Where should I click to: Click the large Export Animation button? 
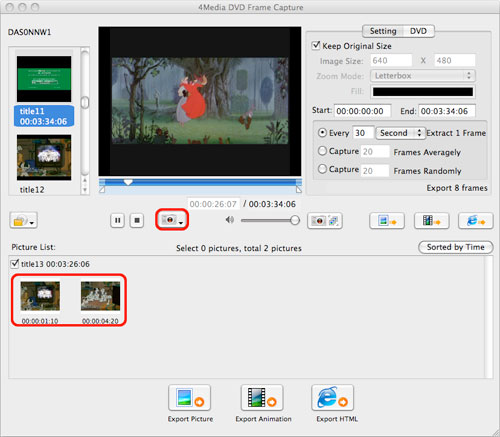262,398
